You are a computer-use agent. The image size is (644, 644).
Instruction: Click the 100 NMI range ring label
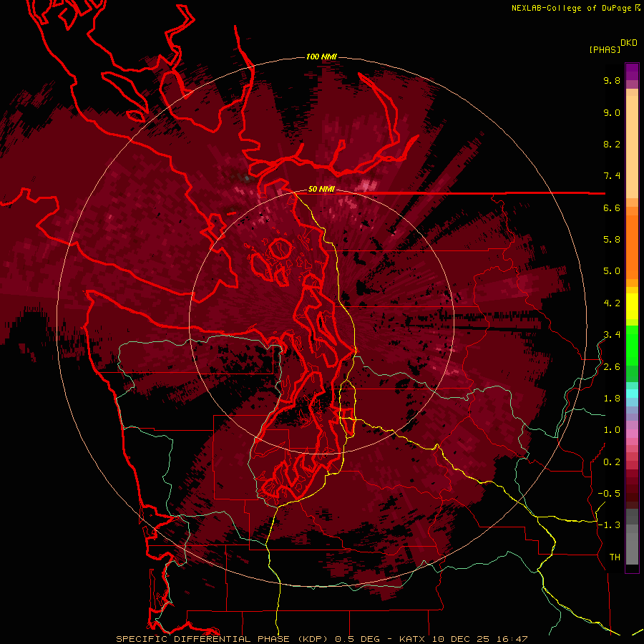click(x=321, y=57)
